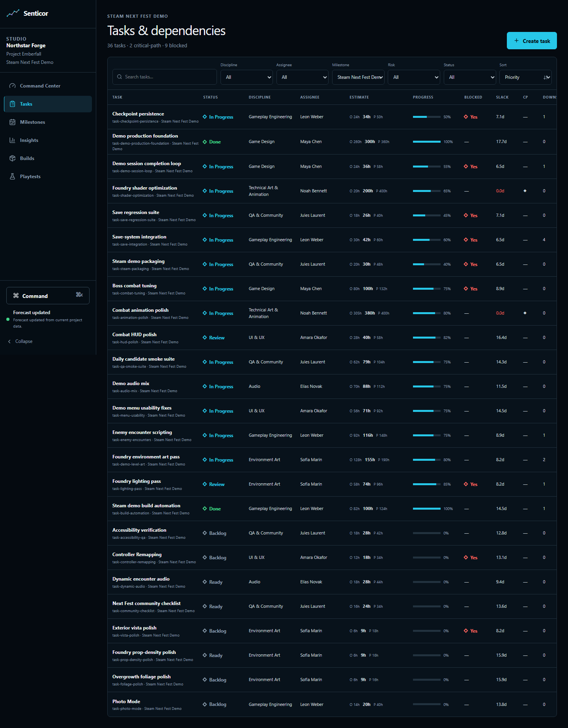Open the Command palette button
This screenshot has width=568, height=728.
pos(48,296)
